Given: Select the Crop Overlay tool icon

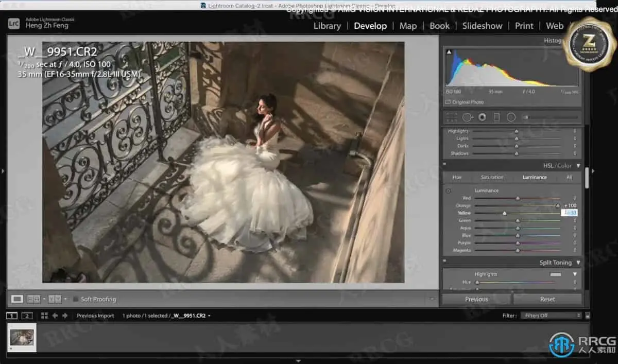Looking at the screenshot, I should pyautogui.click(x=452, y=117).
